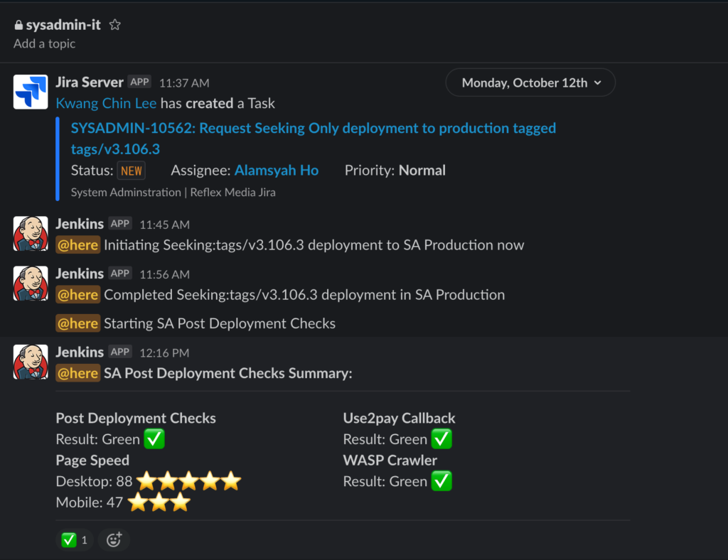Screen dimensions: 728x560
Task: Click the Page Speed heading
Action: (92, 461)
